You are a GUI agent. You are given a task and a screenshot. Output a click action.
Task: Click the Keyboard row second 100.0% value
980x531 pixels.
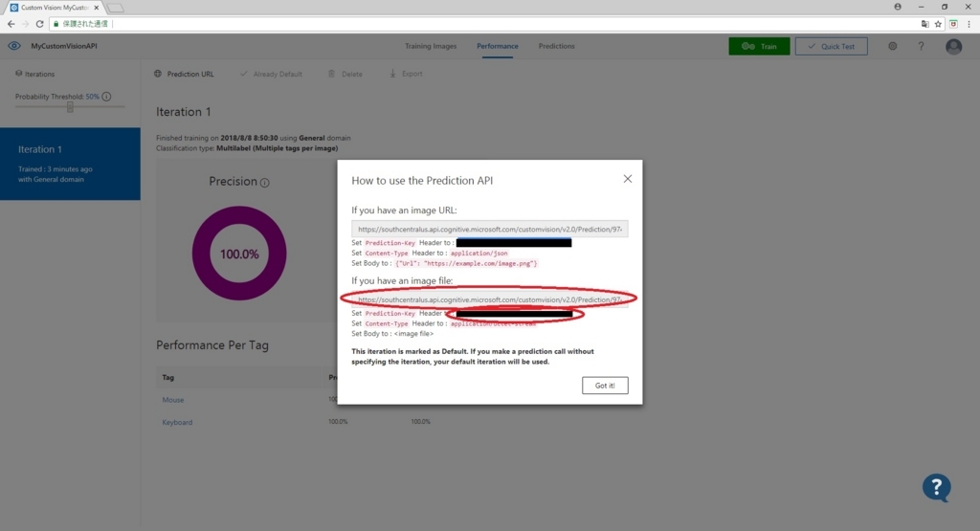click(x=421, y=422)
